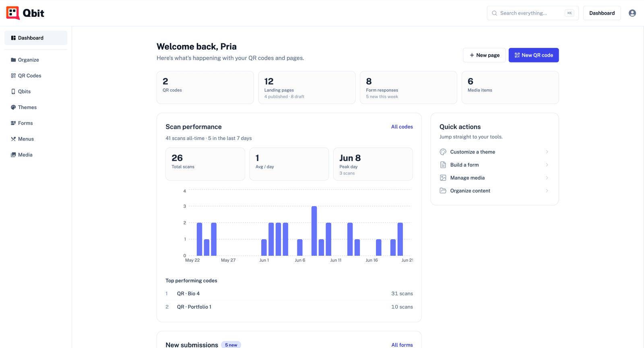Expand the Build a form chevron
Screen dimensions: 644x348
[547, 165]
